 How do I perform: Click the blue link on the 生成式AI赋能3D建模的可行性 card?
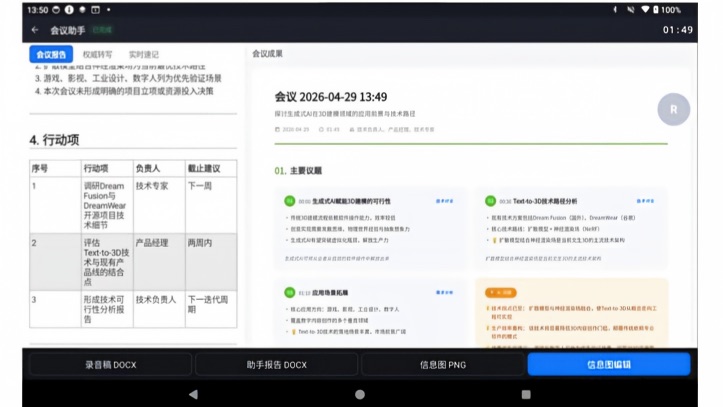pyautogui.click(x=444, y=201)
